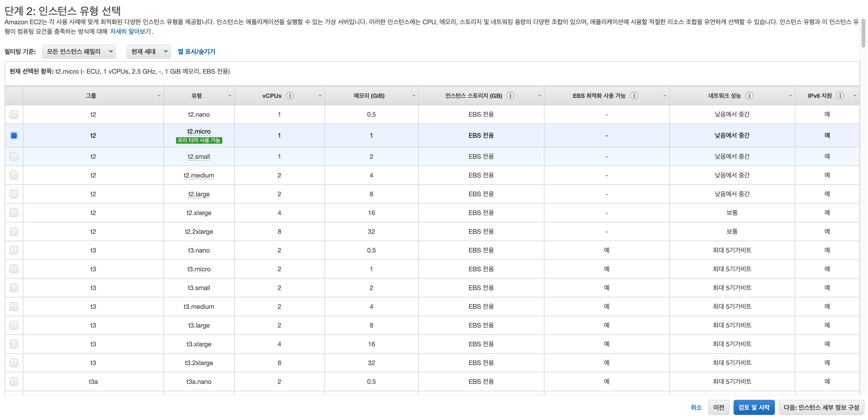This screenshot has width=868, height=420.
Task: Click the info icon next to vCPUs
Action: tap(290, 95)
